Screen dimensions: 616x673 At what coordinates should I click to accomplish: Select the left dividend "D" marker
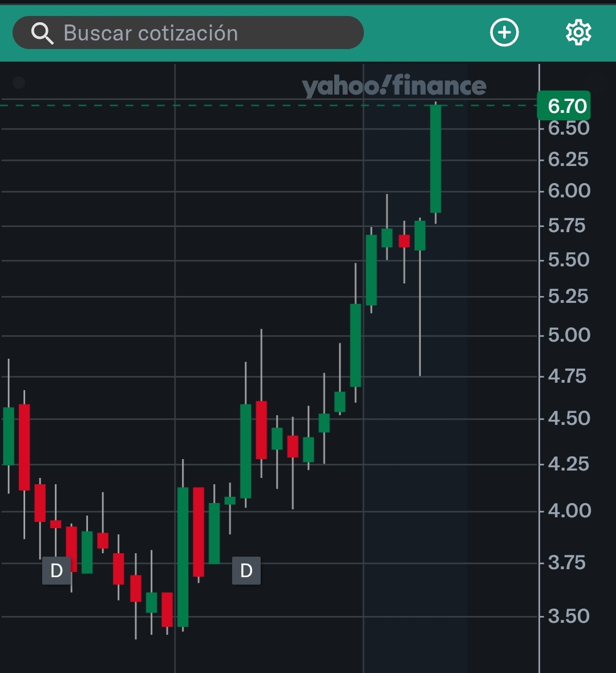[56, 570]
